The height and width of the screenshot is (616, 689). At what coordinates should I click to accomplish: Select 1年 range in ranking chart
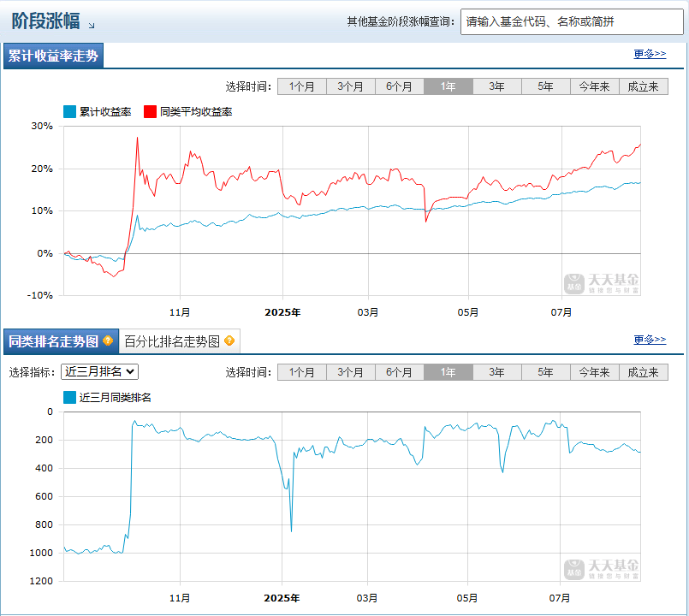coord(448,372)
